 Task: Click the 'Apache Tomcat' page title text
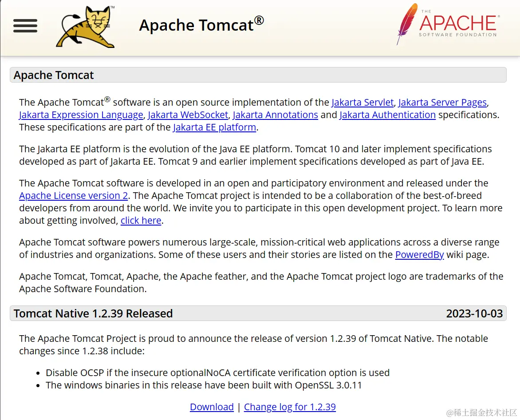(201, 25)
